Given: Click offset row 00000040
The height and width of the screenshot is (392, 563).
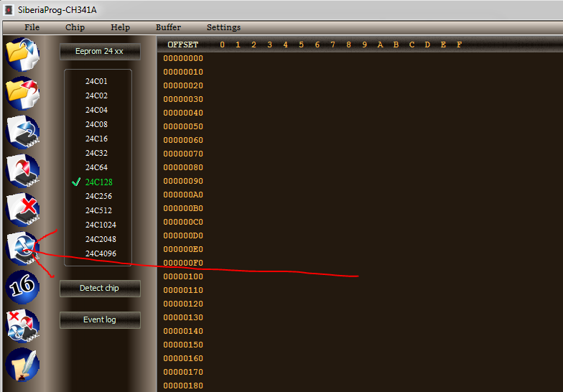Looking at the screenshot, I should (183, 113).
